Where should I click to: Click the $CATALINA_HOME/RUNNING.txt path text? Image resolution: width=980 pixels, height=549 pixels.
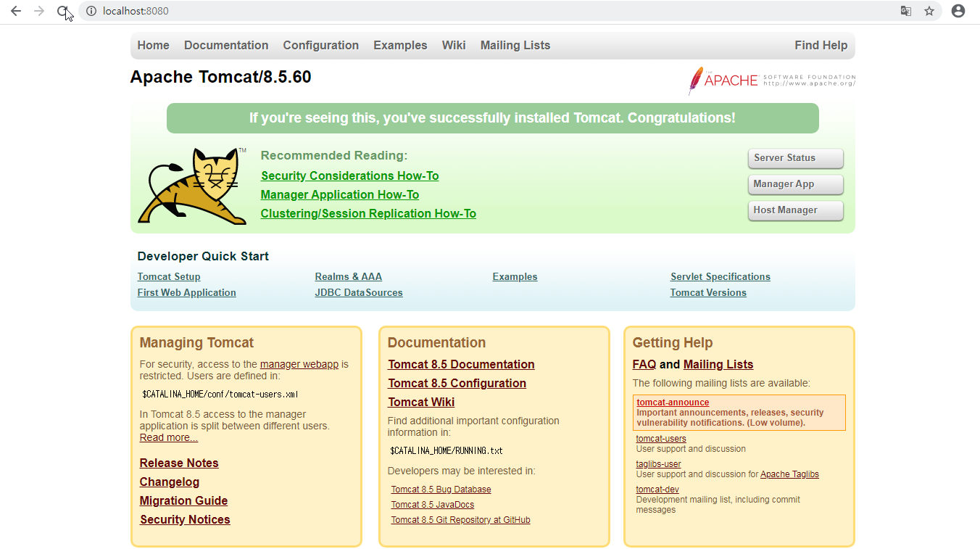point(447,450)
